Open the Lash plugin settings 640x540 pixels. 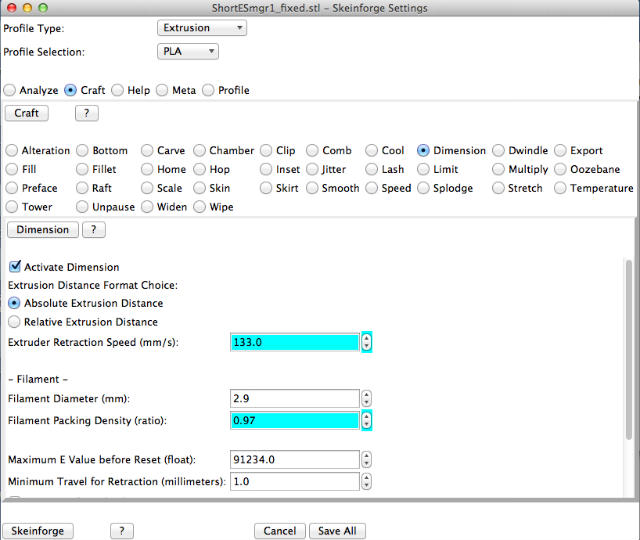pos(371,169)
